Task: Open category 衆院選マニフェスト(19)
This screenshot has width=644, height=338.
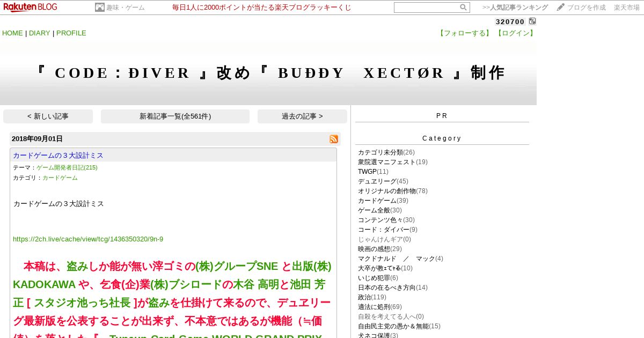Action: 393,162
